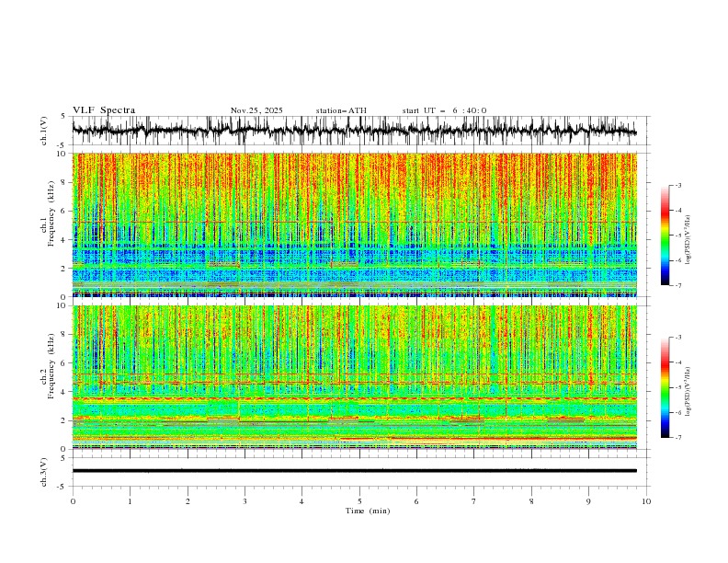
Task: Click the lower PSD color scale bar
Action: coord(665,387)
